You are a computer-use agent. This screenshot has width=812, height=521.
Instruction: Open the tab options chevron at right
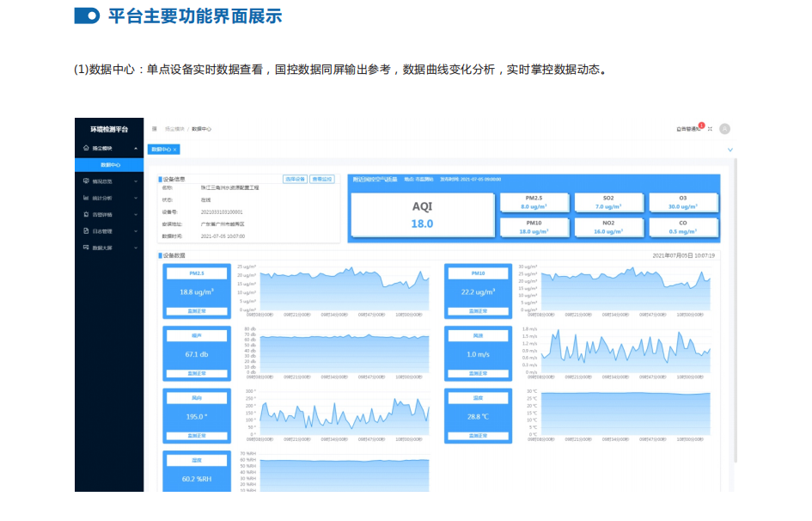[730, 150]
